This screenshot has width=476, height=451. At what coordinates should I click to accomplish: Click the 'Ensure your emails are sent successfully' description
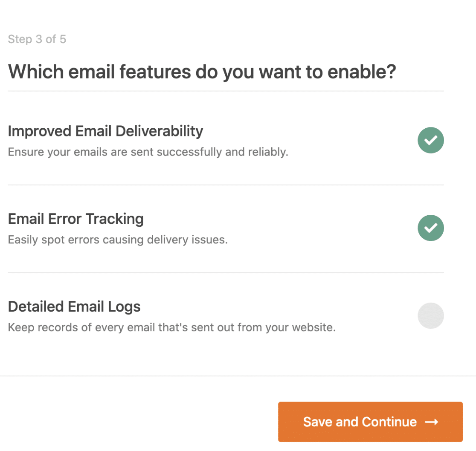pyautogui.click(x=148, y=152)
